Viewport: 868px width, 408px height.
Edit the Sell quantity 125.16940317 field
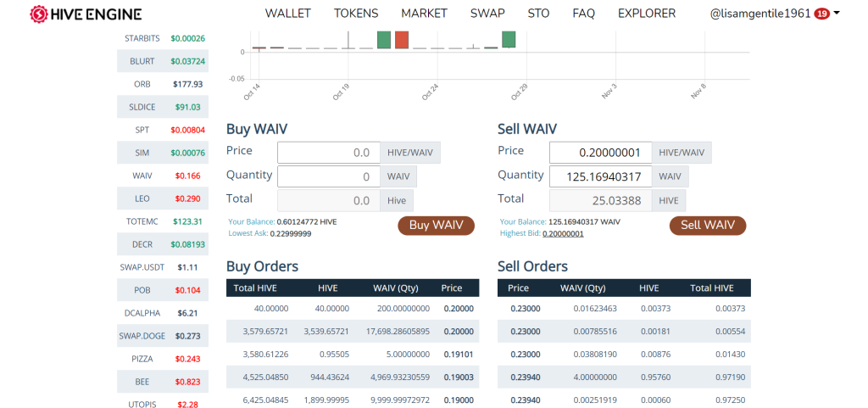[x=600, y=176]
